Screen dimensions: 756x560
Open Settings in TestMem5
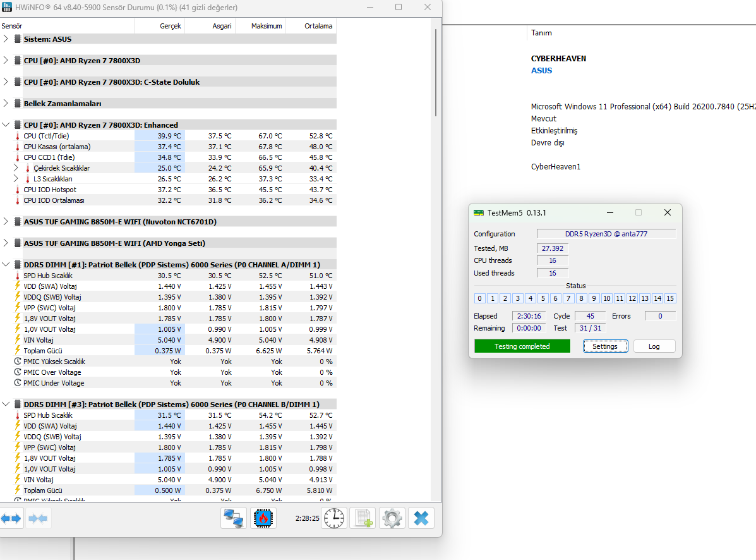[605, 346]
